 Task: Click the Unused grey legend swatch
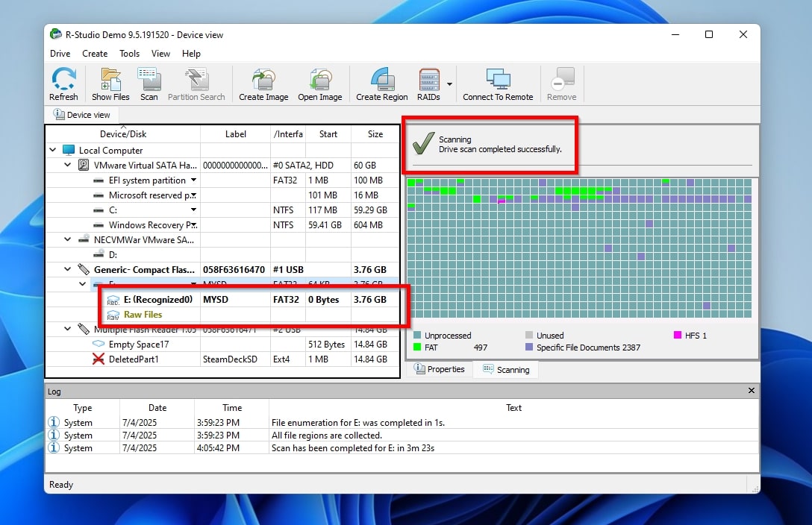coord(528,335)
